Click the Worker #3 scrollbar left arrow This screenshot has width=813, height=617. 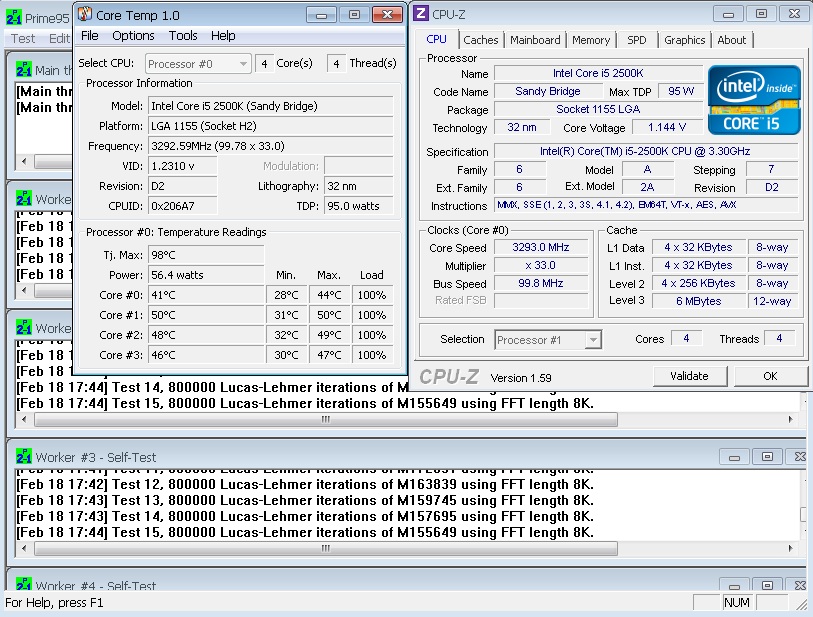tap(24, 548)
